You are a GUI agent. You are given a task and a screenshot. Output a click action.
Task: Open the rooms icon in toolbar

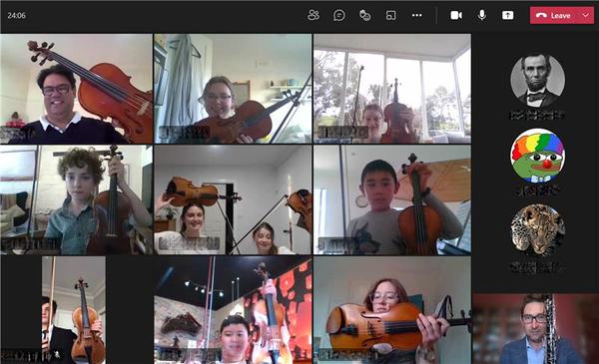390,15
